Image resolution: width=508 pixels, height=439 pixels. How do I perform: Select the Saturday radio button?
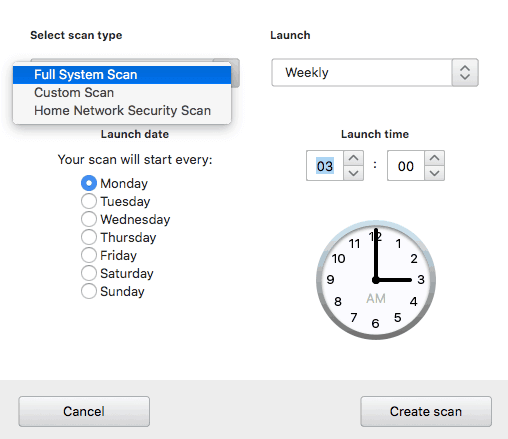(89, 273)
